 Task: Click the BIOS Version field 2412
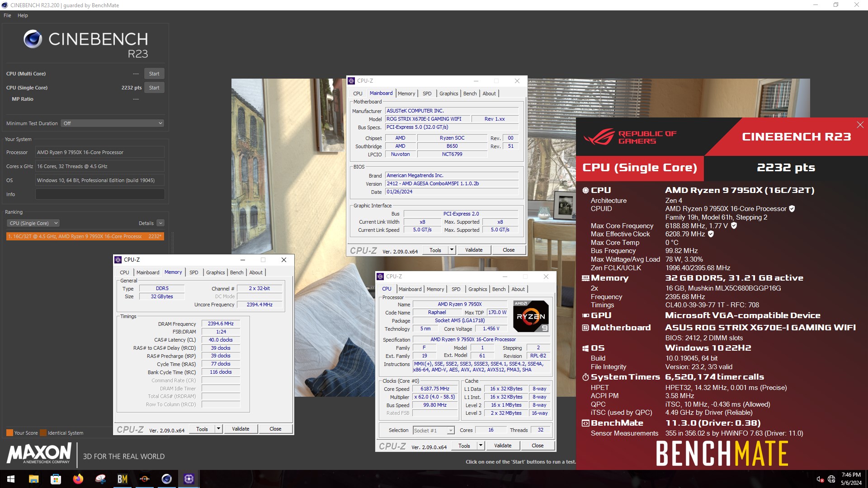tap(452, 183)
